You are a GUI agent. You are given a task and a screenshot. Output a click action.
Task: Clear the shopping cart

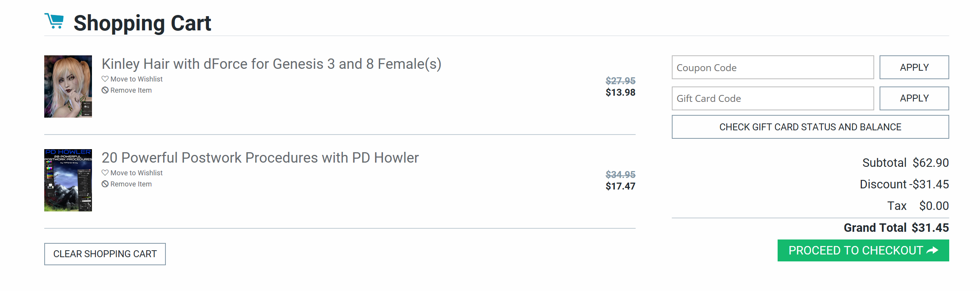coord(105,254)
